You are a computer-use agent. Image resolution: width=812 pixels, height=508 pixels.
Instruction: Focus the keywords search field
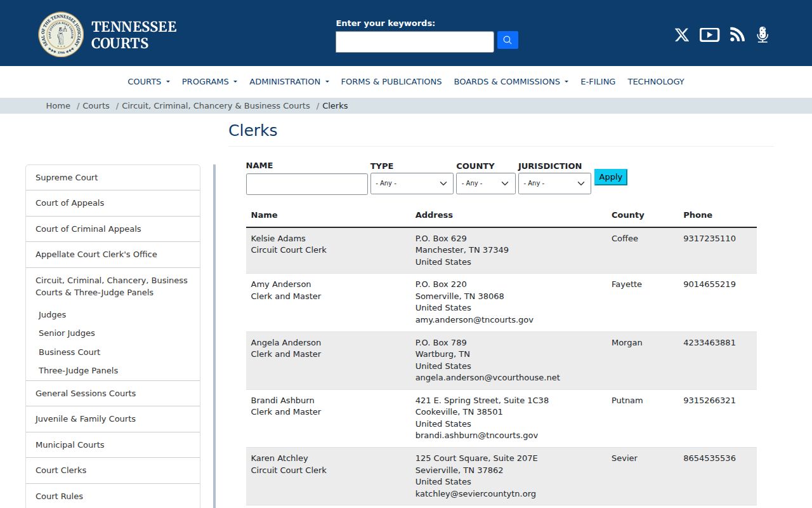pyautogui.click(x=415, y=42)
